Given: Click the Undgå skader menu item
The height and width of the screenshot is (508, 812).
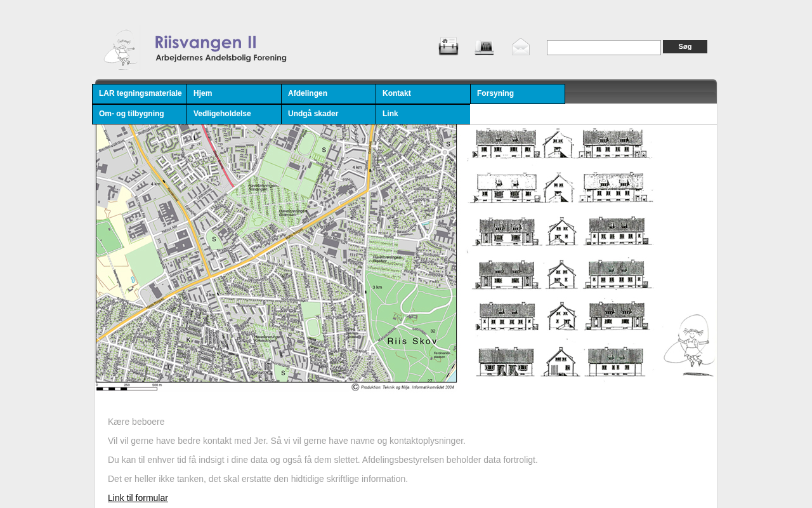Looking at the screenshot, I should coord(328,114).
